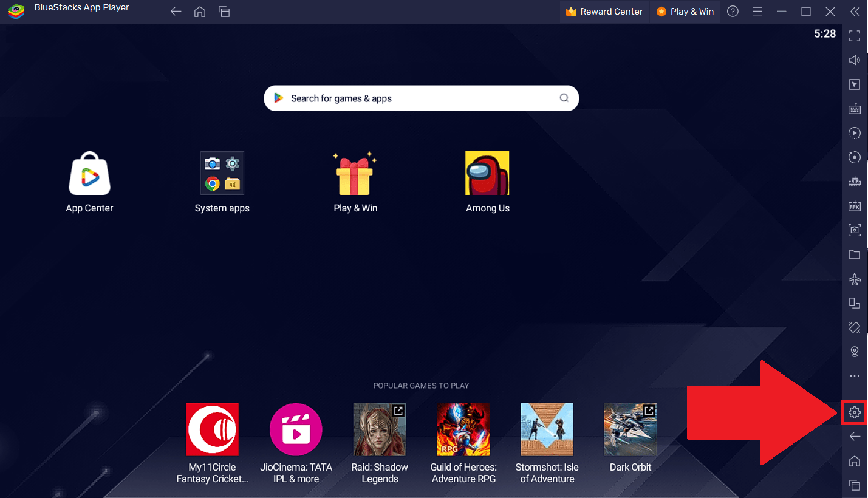Open the help question mark
868x498 pixels.
tap(733, 11)
